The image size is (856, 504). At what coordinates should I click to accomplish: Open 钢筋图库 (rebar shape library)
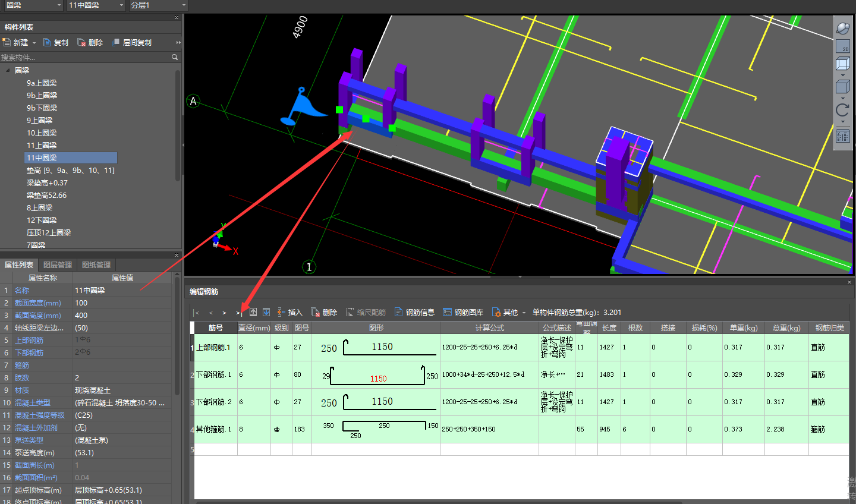click(x=463, y=312)
